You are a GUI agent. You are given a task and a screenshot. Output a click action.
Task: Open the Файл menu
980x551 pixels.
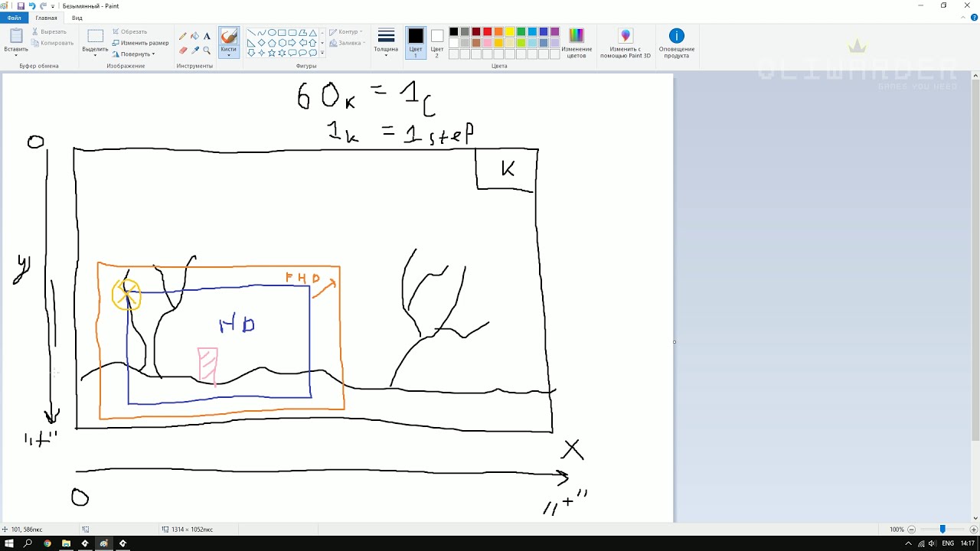15,18
